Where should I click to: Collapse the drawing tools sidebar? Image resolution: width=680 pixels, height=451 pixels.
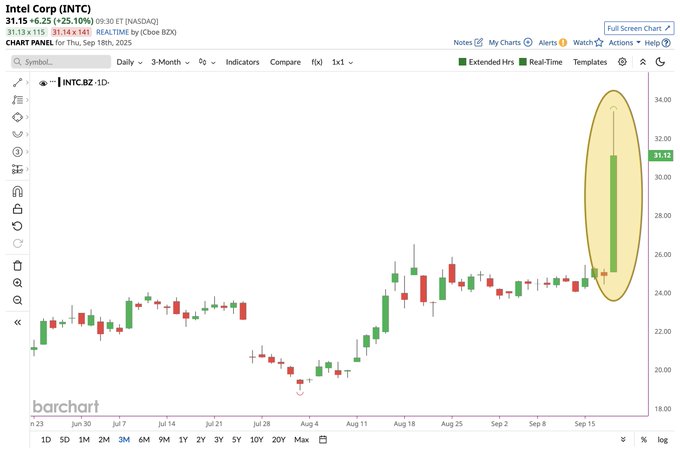17,322
